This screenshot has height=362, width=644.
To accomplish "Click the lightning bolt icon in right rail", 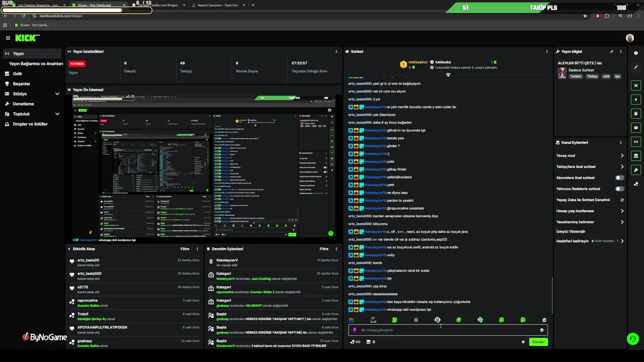I will coord(636,100).
